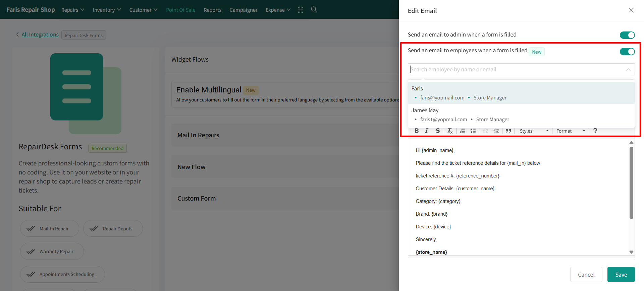This screenshot has height=291, width=644.
Task: Click the Repair Depots chip
Action: pos(113,228)
